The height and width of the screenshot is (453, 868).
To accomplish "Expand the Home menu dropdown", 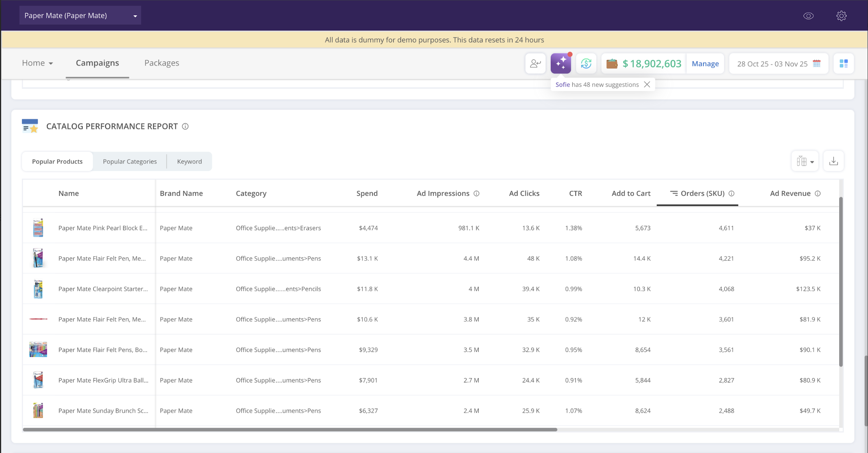I will (37, 63).
